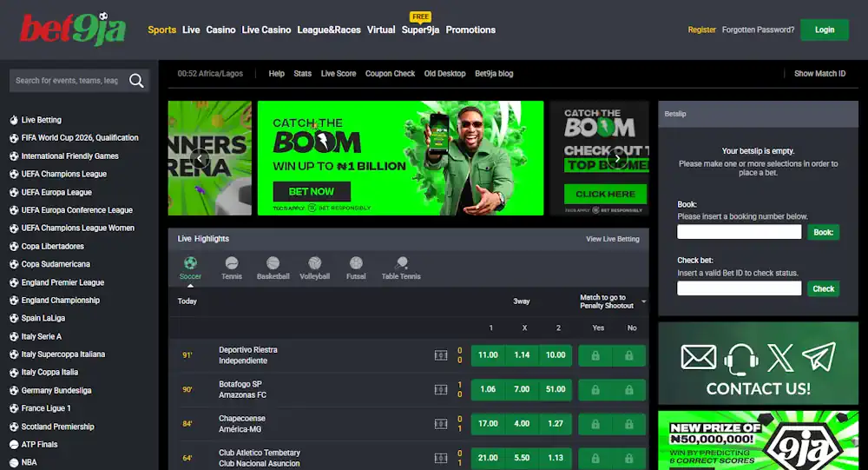Click soccer ball icon beside Live Betting
Viewport: 868px width, 470px height.
14,120
